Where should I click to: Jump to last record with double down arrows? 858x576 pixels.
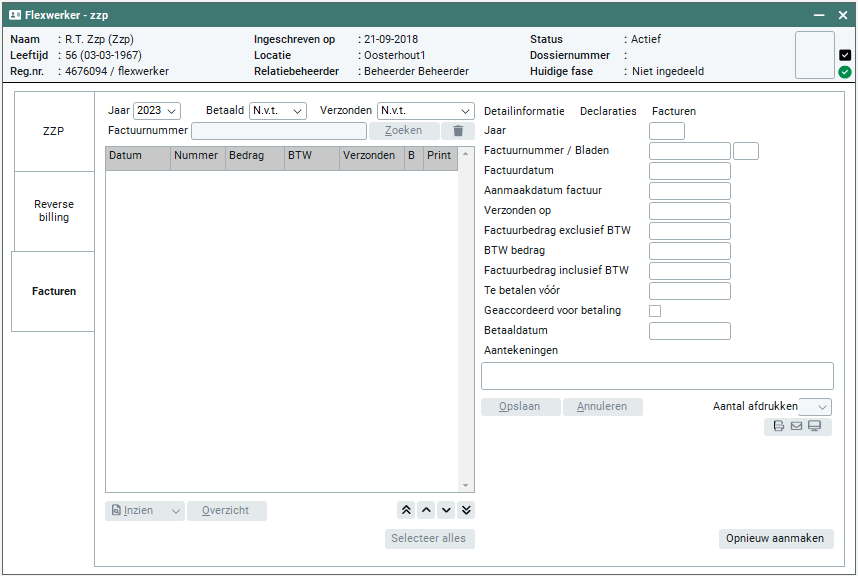coord(466,510)
